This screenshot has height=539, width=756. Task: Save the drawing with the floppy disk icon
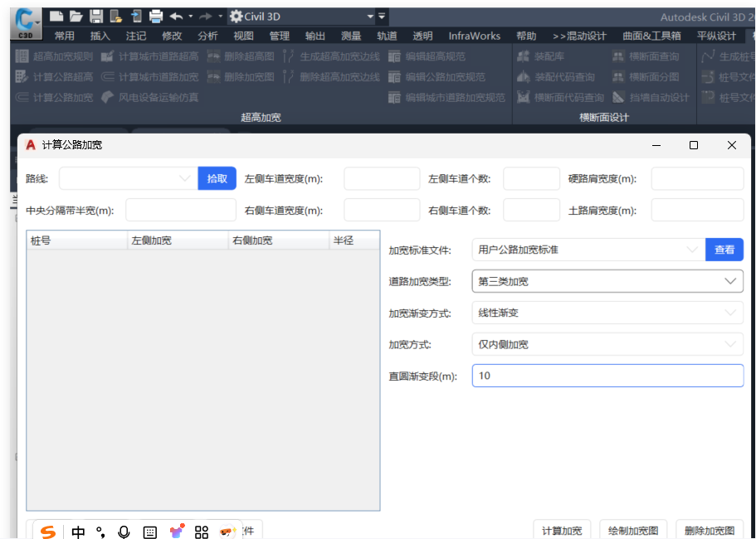click(x=96, y=17)
